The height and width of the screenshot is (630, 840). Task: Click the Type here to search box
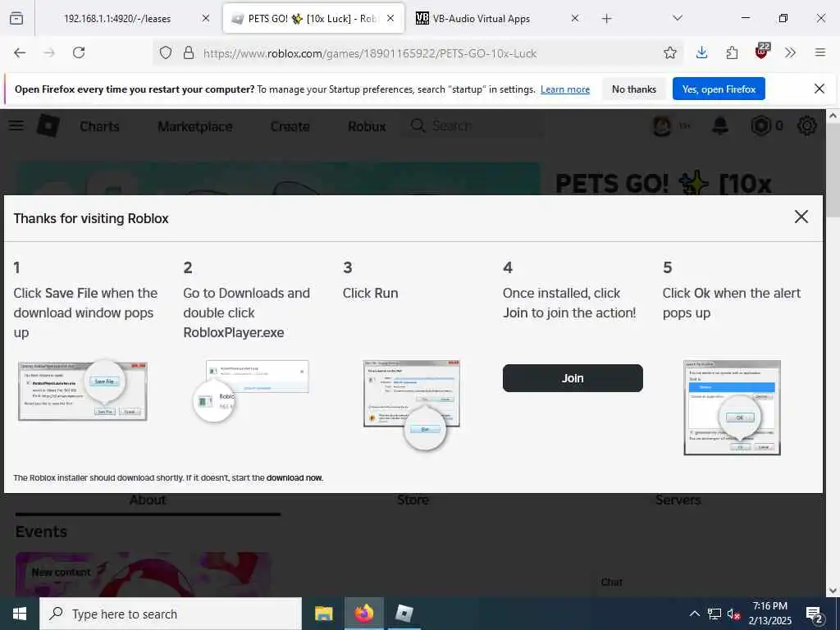171,614
